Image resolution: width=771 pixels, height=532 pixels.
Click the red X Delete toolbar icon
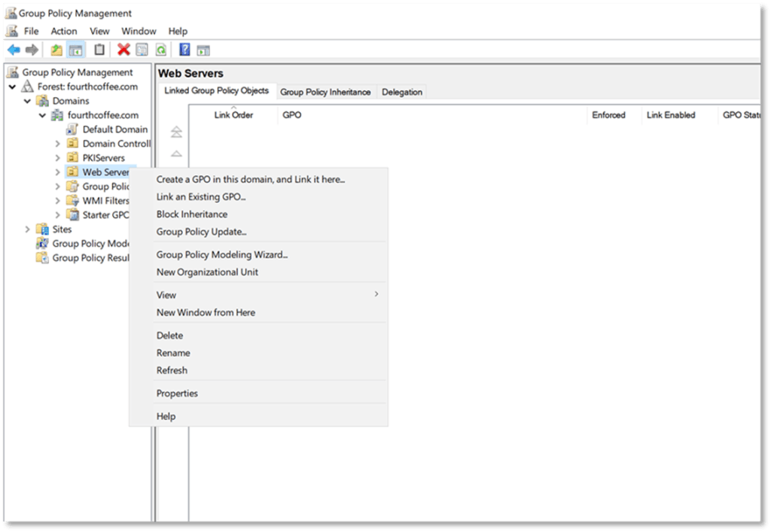pos(123,50)
